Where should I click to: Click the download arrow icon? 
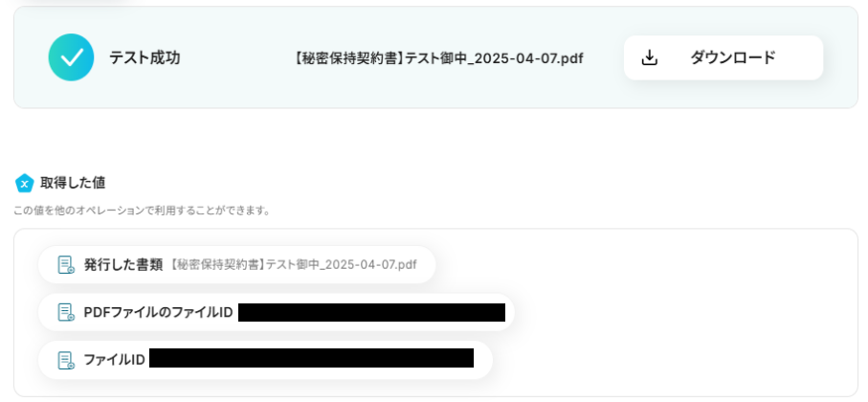[x=650, y=57]
